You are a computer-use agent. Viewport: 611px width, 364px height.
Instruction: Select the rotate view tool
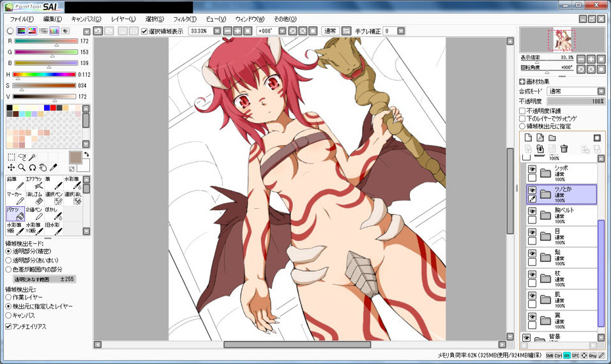click(x=33, y=167)
